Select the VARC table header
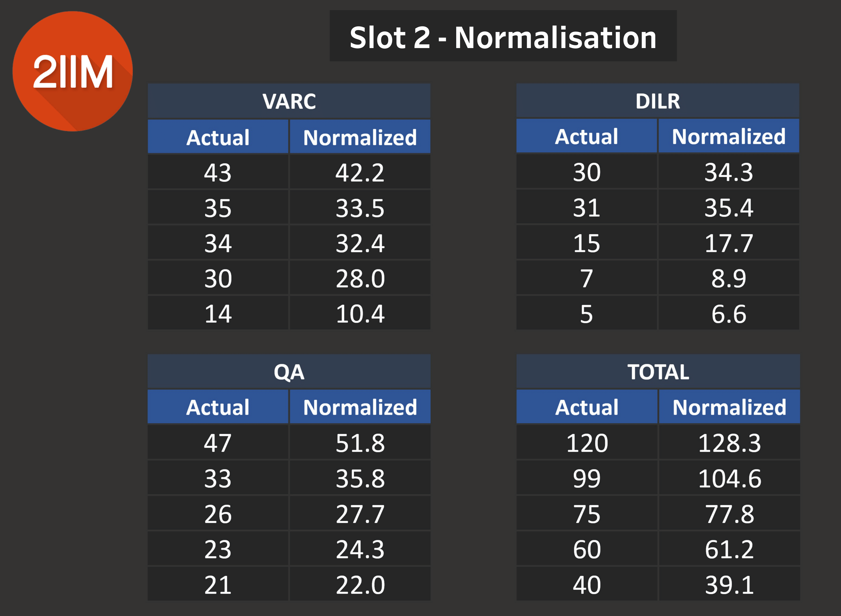Viewport: 841px width, 616px height. click(x=289, y=101)
